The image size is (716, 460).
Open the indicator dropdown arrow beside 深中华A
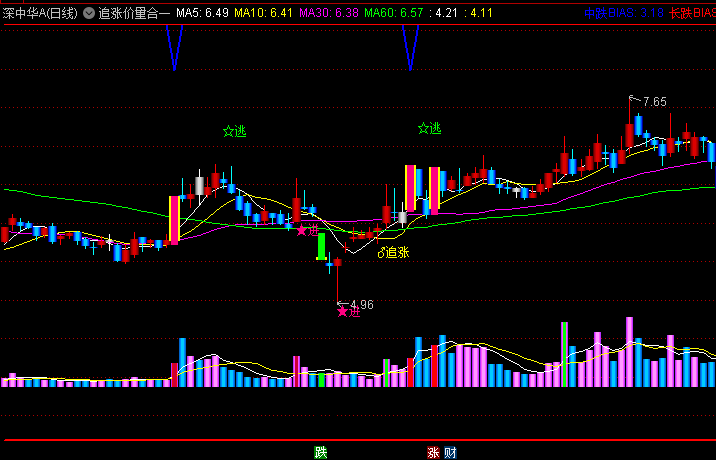click(x=89, y=13)
